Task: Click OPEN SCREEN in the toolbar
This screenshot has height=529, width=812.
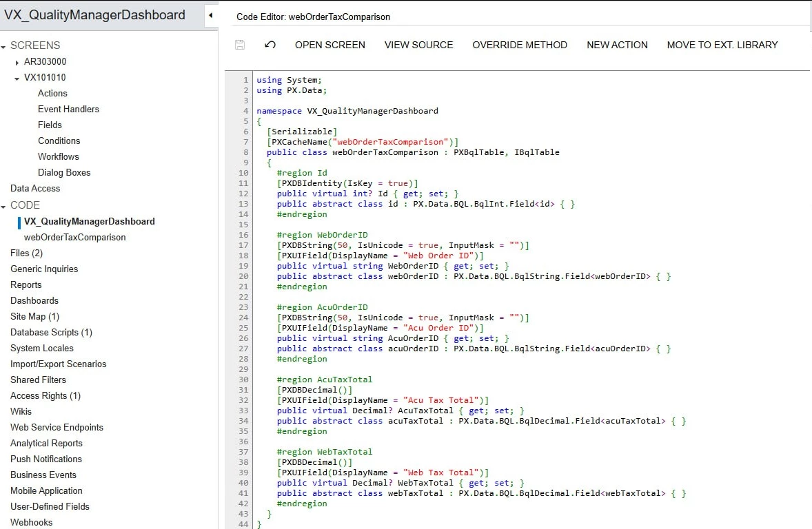Action: coord(329,44)
